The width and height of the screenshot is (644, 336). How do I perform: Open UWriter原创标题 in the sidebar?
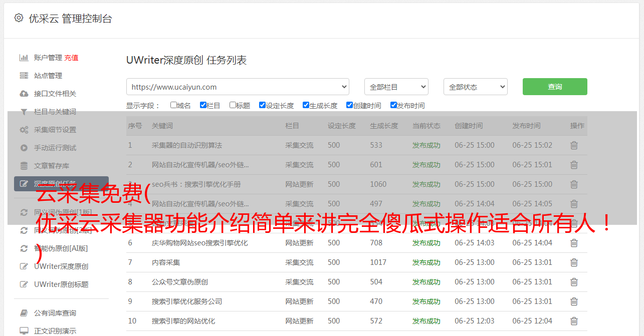(x=61, y=284)
